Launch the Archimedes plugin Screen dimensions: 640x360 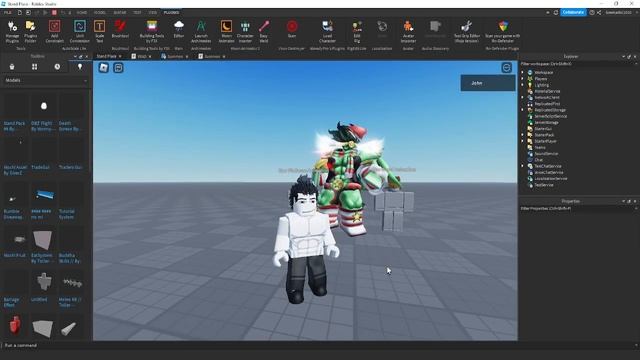(x=201, y=31)
